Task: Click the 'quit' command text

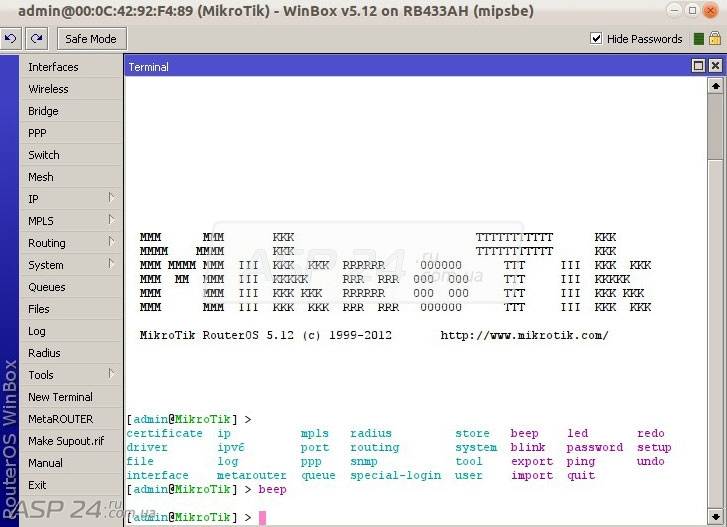Action: [580, 476]
